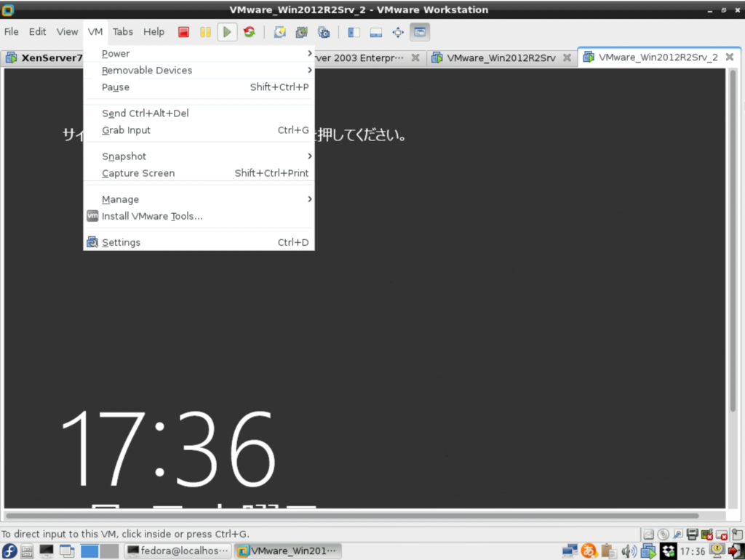Image resolution: width=745 pixels, height=560 pixels.
Task: Toggle the library sidebar toolbar icon
Action: [x=354, y=32]
